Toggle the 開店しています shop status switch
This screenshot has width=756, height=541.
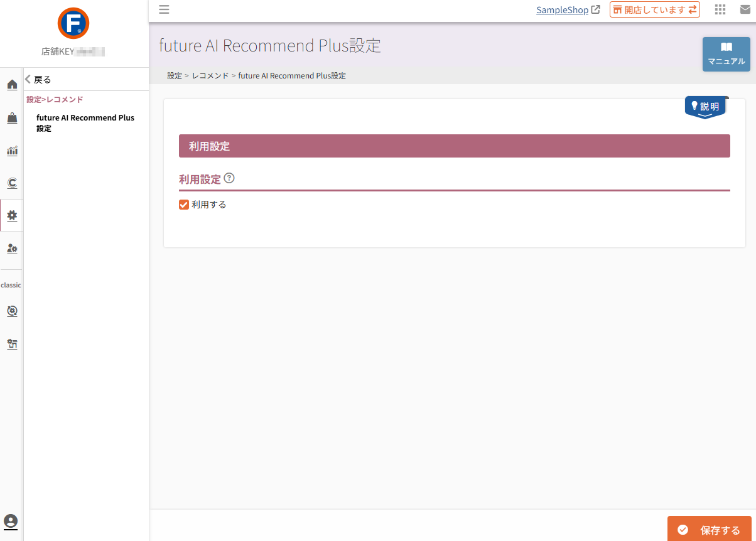[x=654, y=9]
